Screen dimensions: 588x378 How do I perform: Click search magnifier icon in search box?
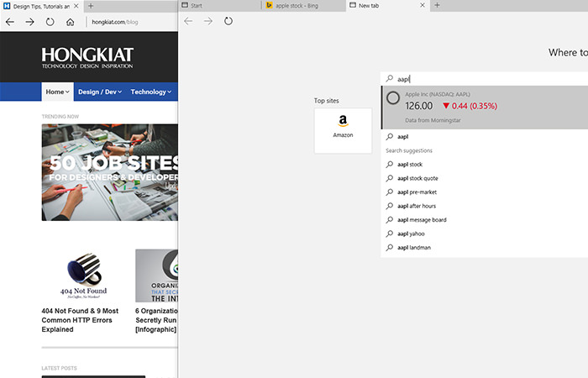pos(390,78)
